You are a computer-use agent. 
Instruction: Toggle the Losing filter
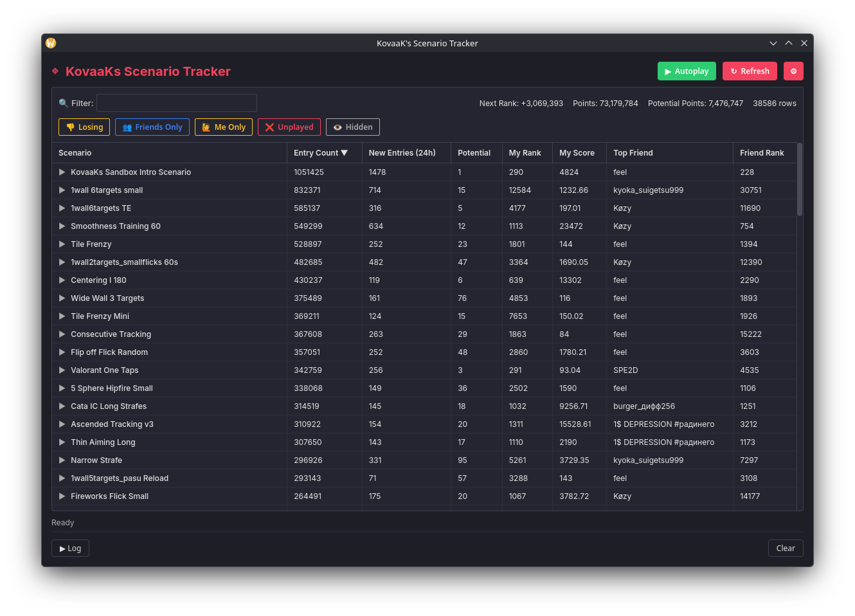[84, 127]
